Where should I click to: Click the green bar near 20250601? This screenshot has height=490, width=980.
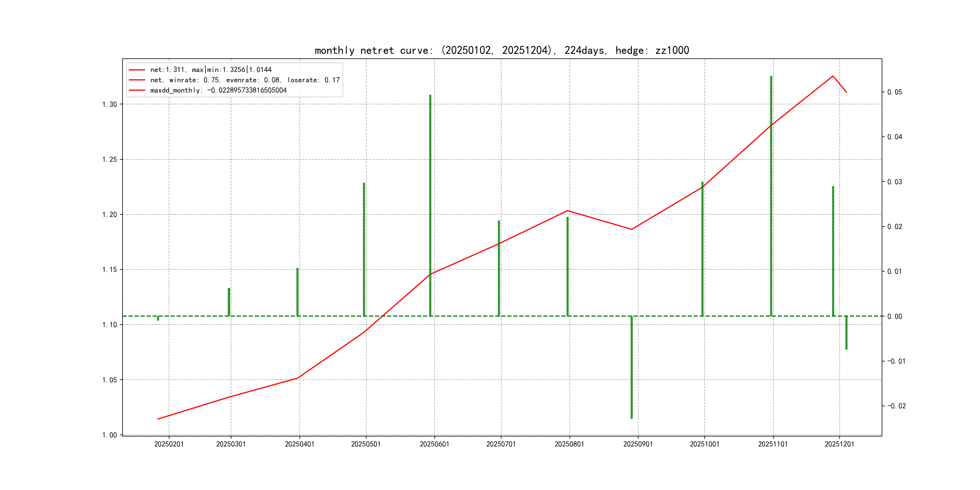click(430, 205)
